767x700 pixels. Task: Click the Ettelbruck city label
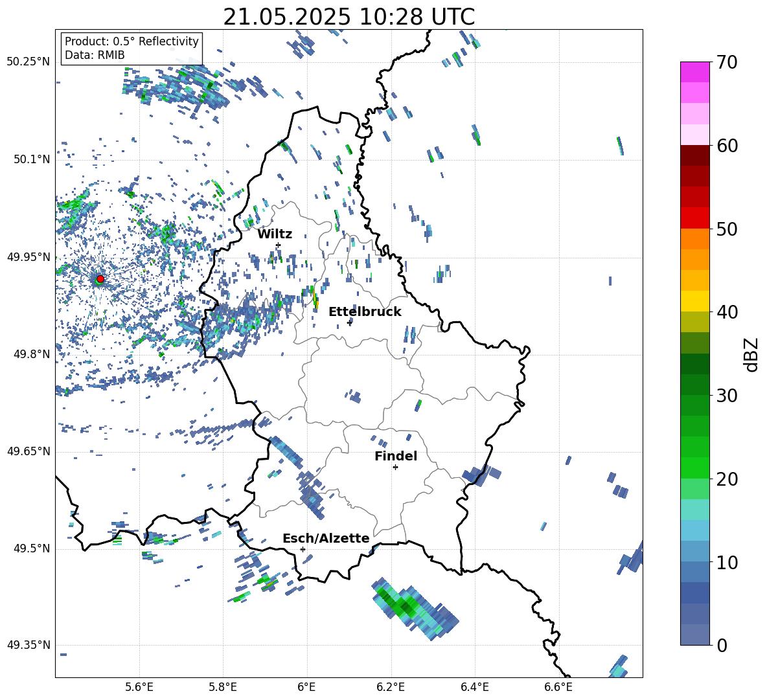coord(365,312)
